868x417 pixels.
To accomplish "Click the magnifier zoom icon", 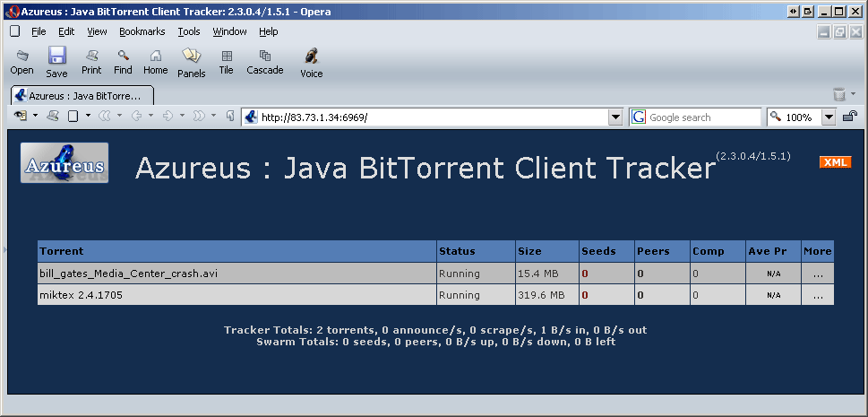I will click(776, 117).
